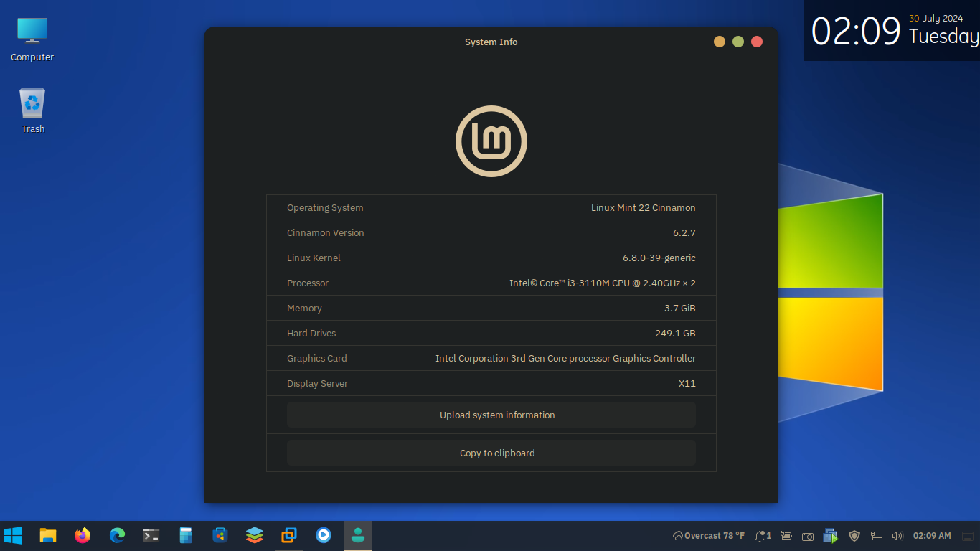
Task: Click Upload system information button
Action: [x=491, y=415]
